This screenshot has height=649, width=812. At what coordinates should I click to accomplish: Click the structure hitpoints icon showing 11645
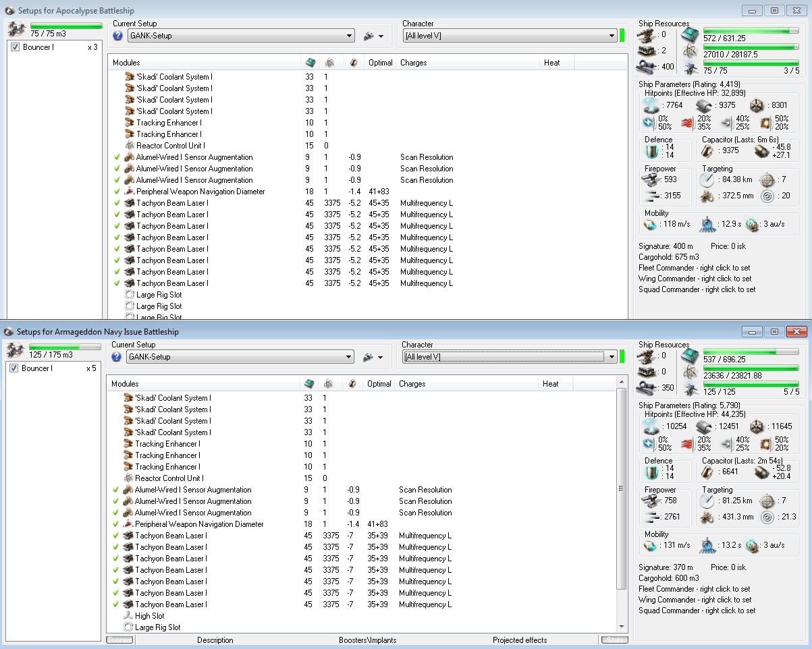point(757,426)
